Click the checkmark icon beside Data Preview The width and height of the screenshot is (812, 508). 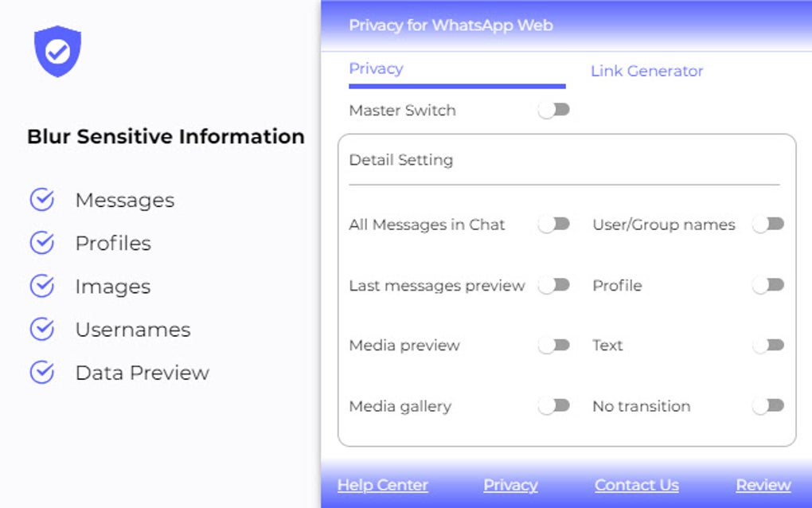[42, 372]
